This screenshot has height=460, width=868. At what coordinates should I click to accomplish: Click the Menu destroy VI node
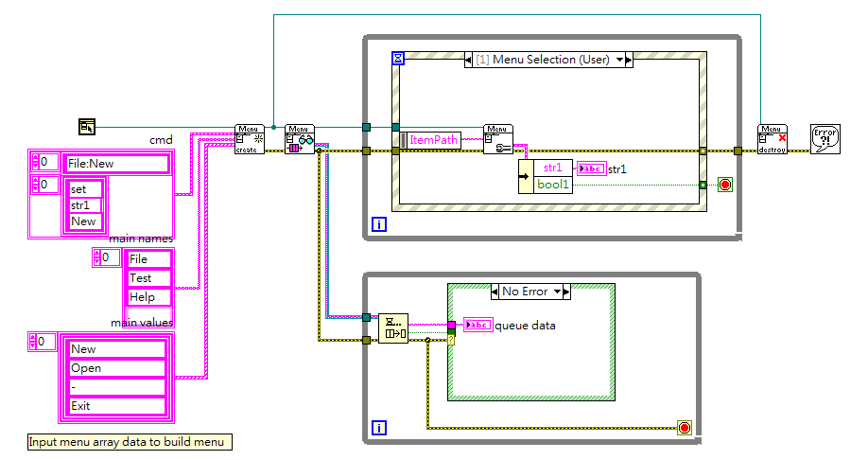coord(773,139)
